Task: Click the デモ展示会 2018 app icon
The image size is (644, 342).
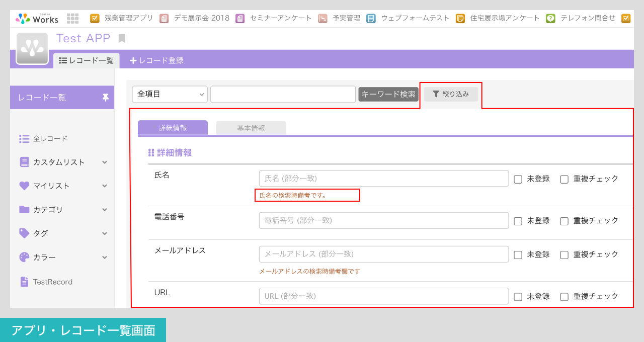Action: 164,19
